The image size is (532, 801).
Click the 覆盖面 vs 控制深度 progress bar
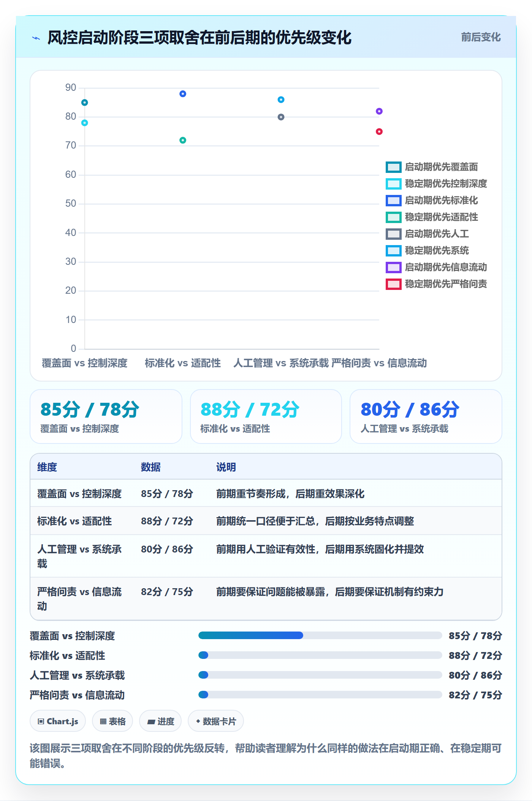[320, 635]
